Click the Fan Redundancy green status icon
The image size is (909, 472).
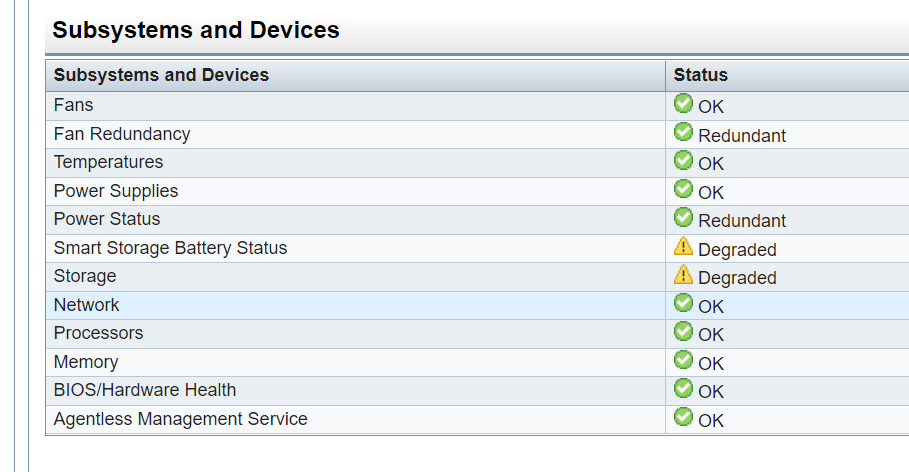(684, 132)
